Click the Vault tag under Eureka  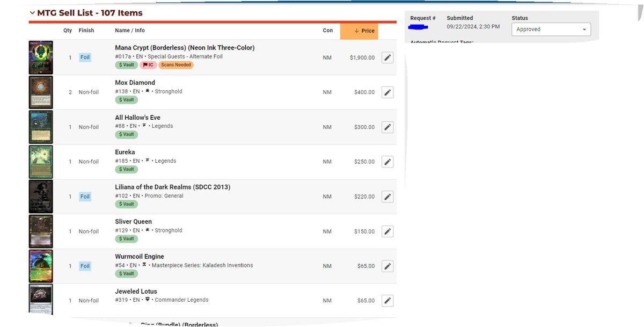click(x=127, y=169)
